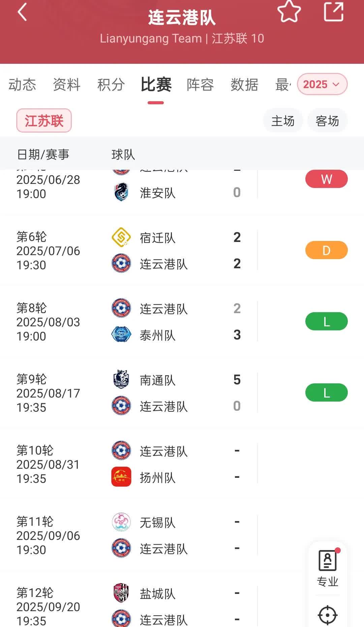Tap the 淮安队 team name
Image resolution: width=364 pixels, height=627 pixels.
157,193
